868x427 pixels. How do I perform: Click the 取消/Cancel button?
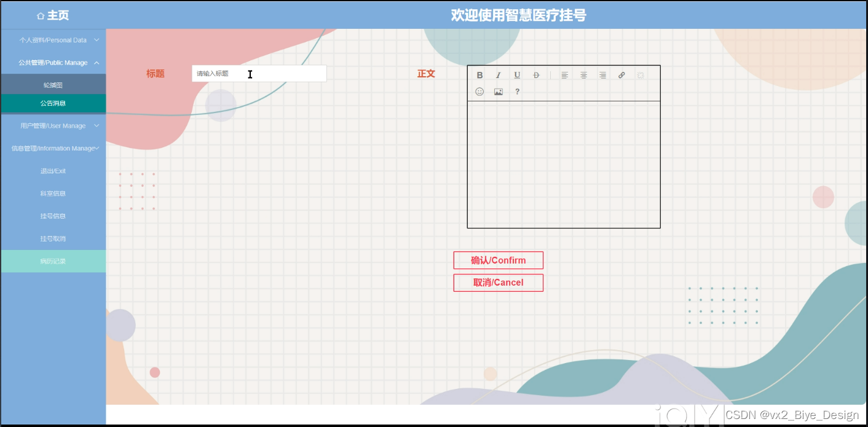[499, 283]
